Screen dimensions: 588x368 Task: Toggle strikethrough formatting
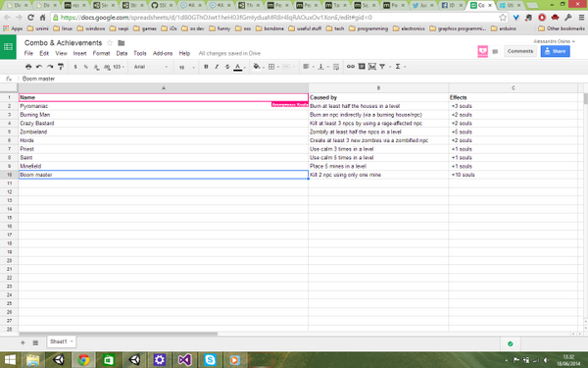point(227,67)
